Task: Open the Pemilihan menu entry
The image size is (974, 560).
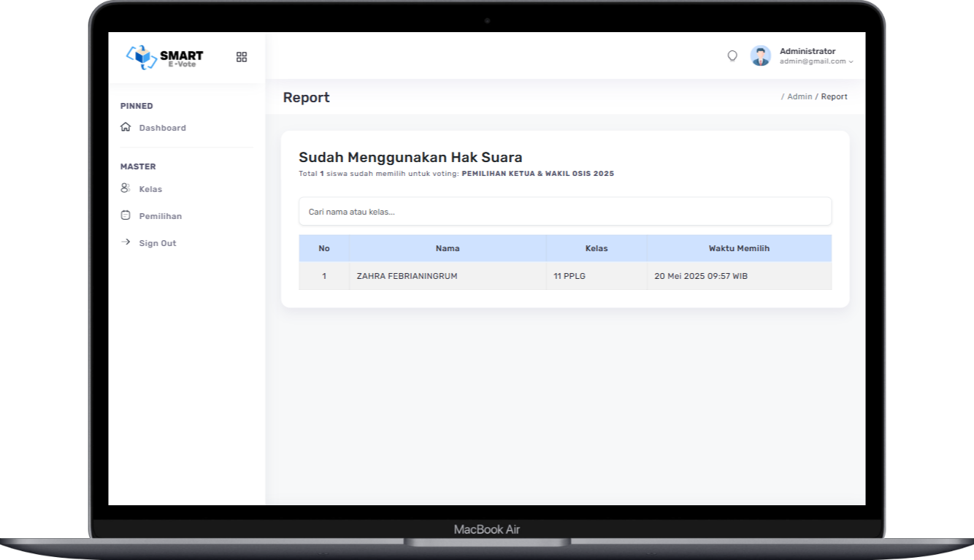Action: point(160,215)
